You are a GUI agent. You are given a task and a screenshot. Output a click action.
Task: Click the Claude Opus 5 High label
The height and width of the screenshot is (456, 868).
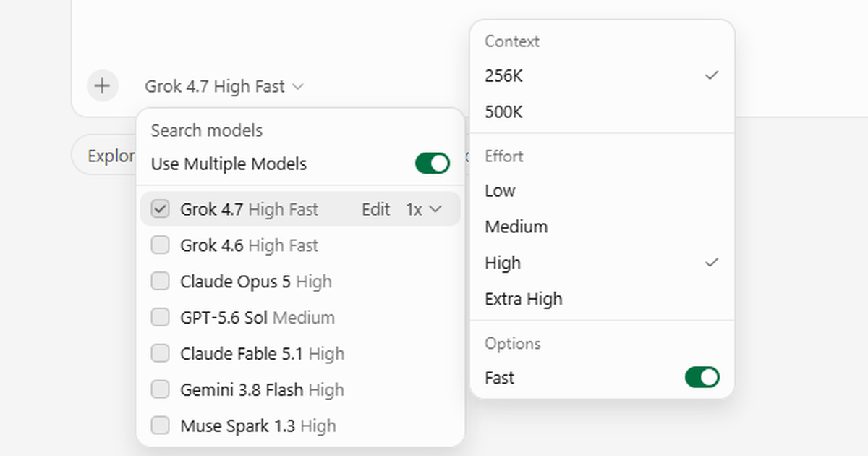tap(256, 282)
